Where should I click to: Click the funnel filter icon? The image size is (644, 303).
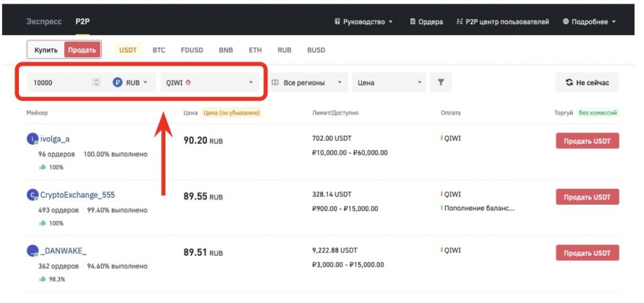pos(441,83)
